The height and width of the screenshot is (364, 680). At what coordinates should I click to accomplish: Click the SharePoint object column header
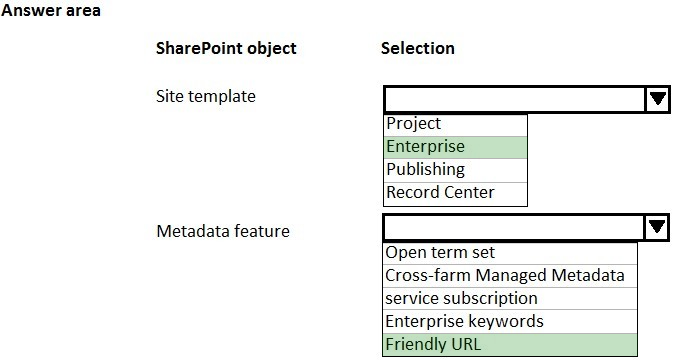226,48
